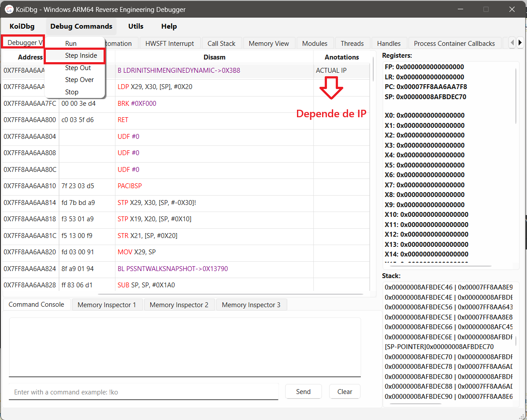Switch to the Handles tab
Viewport: 527px width, 420px height.
click(x=389, y=43)
